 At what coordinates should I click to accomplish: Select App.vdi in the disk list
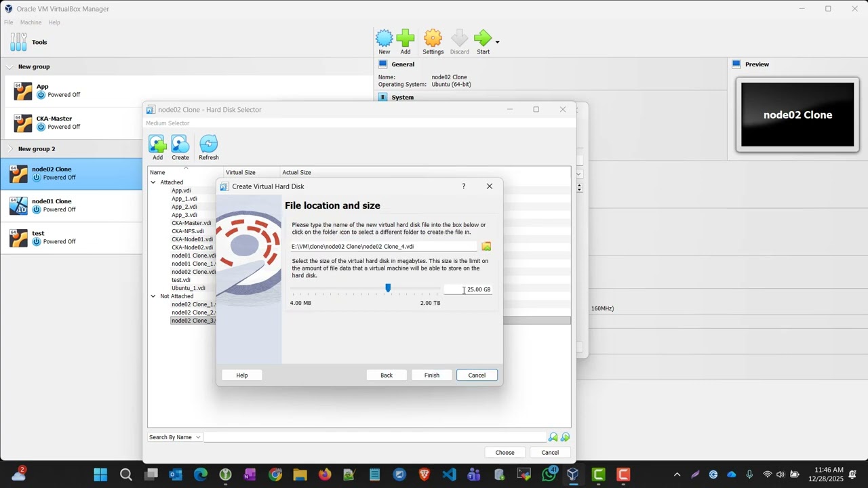coord(181,190)
